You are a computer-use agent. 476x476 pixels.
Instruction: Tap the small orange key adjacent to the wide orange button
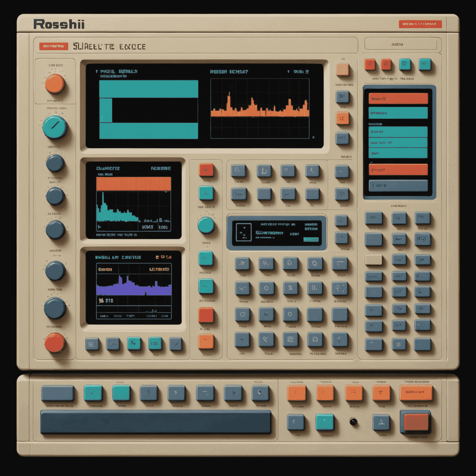click(x=381, y=393)
